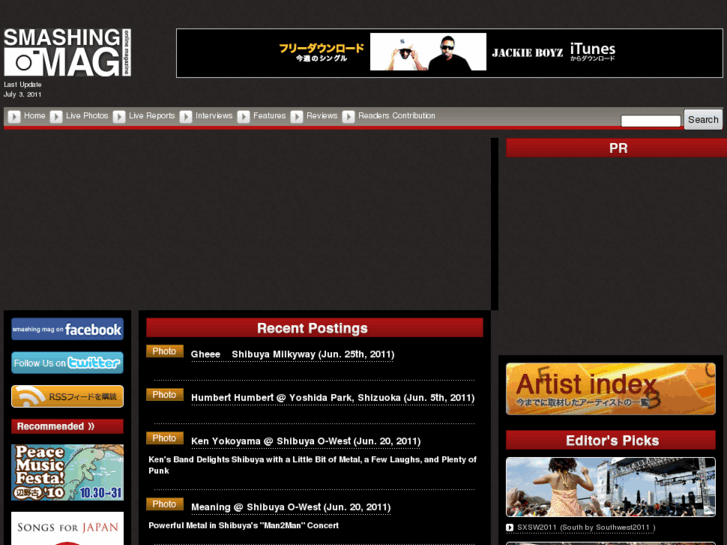The height and width of the screenshot is (545, 727).
Task: Click the Search button
Action: tap(703, 120)
